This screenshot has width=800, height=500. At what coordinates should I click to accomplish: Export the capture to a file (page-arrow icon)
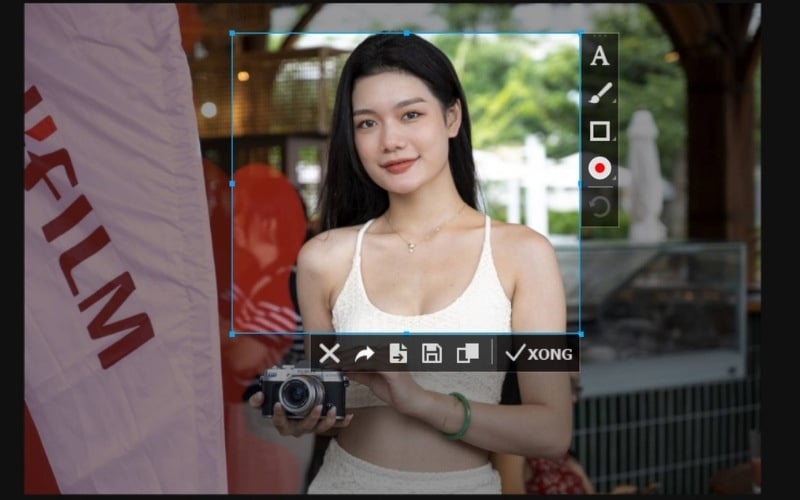point(398,354)
